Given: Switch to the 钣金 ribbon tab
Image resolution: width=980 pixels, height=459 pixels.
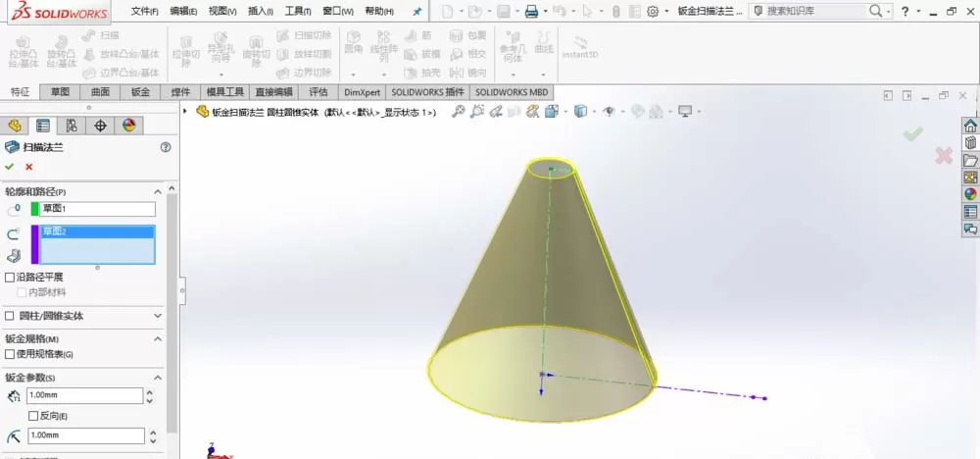Looking at the screenshot, I should point(140,92).
